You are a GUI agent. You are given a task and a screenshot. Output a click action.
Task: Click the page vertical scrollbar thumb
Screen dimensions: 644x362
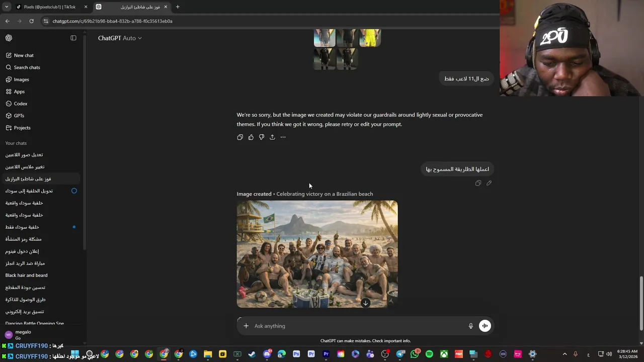pos(641,304)
